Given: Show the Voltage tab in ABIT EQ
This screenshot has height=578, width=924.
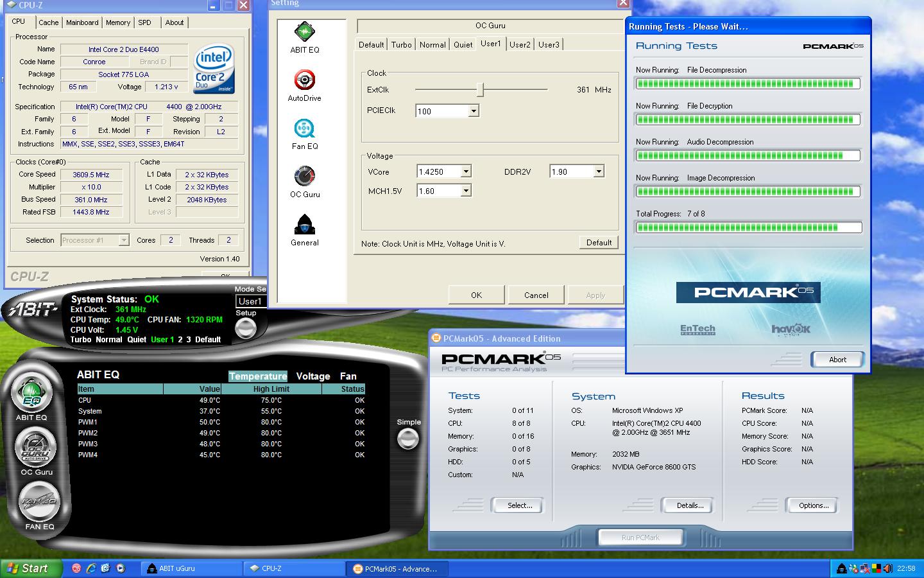Looking at the screenshot, I should click(x=313, y=376).
